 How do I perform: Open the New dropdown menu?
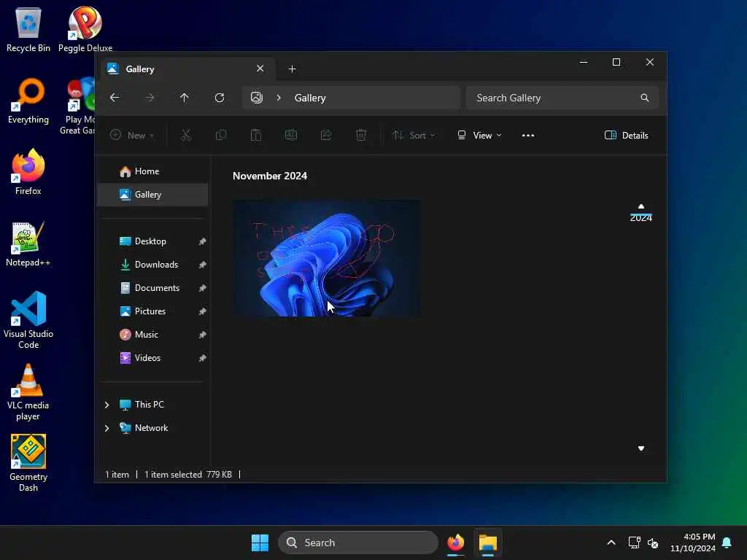(132, 135)
